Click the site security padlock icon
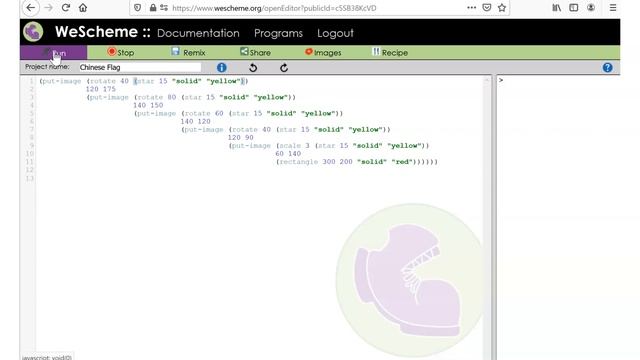 tap(153, 8)
